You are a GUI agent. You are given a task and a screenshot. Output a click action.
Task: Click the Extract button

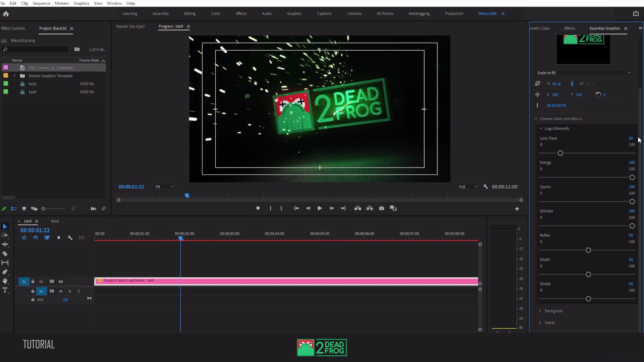click(x=370, y=208)
